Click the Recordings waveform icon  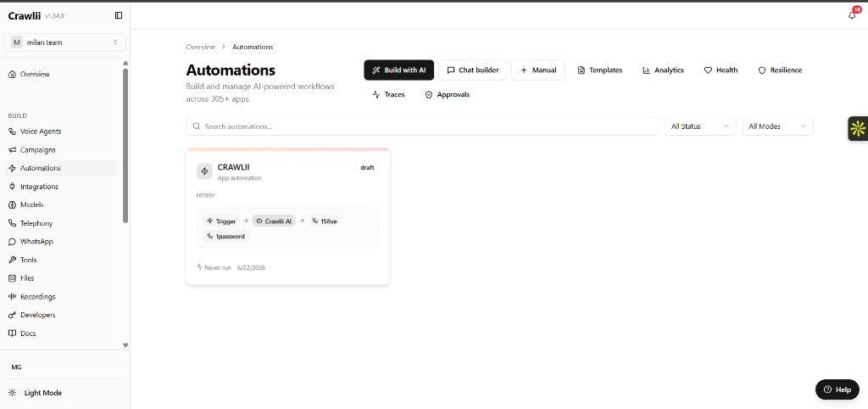click(x=12, y=296)
